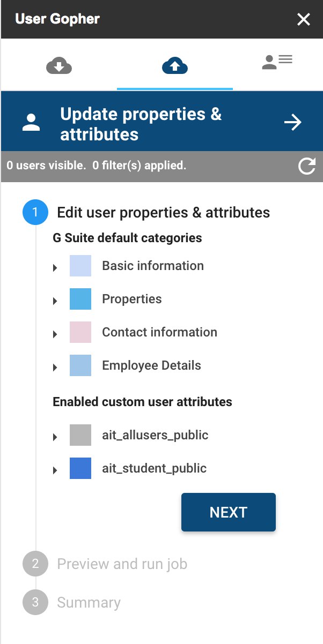Expand ait_allusers_public attributes arrow

(x=55, y=437)
